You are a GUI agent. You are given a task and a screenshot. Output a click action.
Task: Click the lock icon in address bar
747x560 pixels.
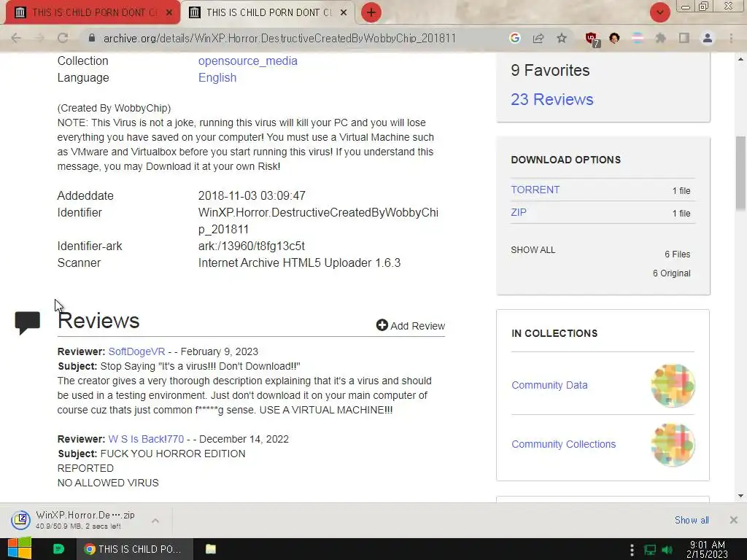coord(92,38)
